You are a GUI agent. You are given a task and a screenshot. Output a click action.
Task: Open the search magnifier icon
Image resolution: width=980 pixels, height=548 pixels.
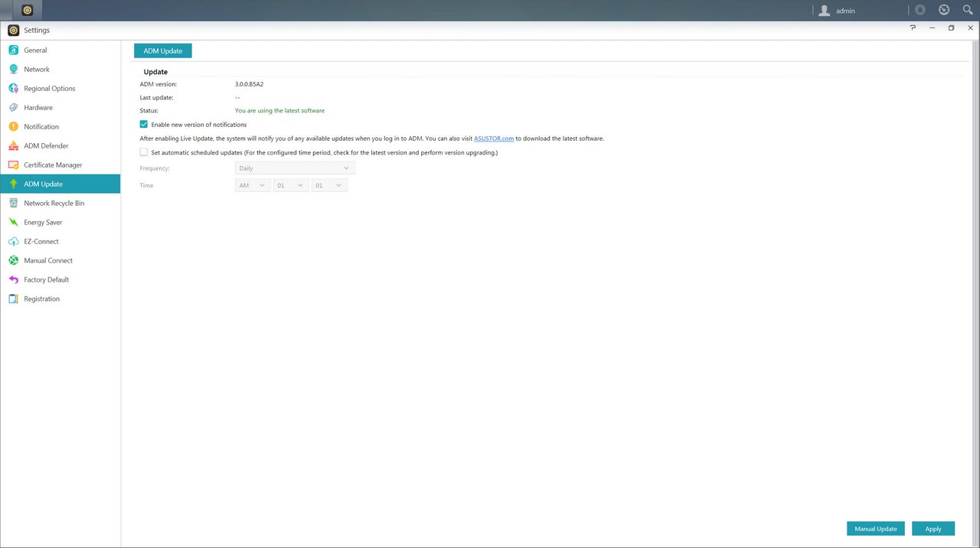pyautogui.click(x=967, y=10)
